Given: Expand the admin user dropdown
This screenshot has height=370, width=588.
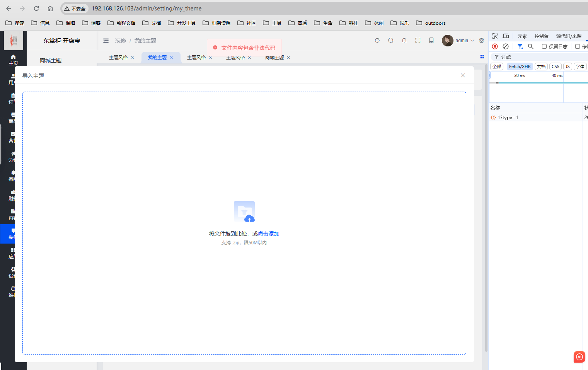Looking at the screenshot, I should (x=458, y=41).
